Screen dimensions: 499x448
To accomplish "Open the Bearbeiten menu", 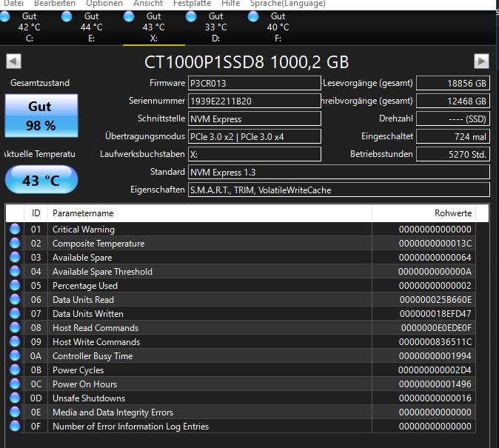I will pos(55,4).
